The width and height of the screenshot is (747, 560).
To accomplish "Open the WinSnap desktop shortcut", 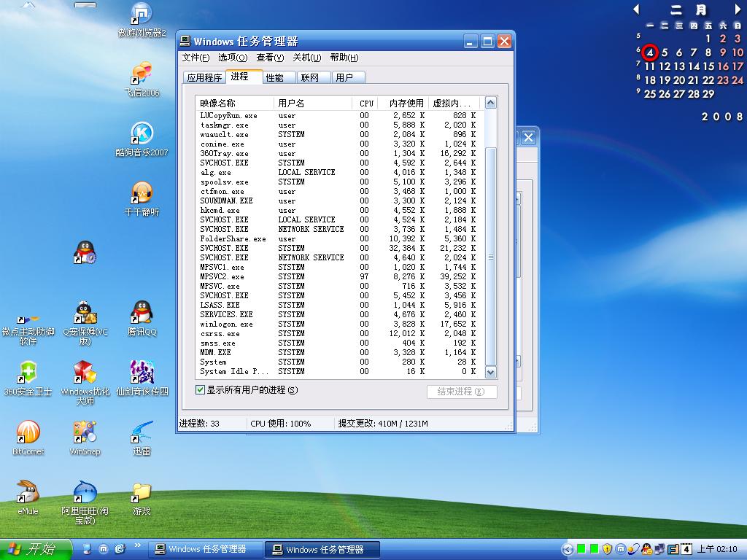I will click(x=85, y=438).
